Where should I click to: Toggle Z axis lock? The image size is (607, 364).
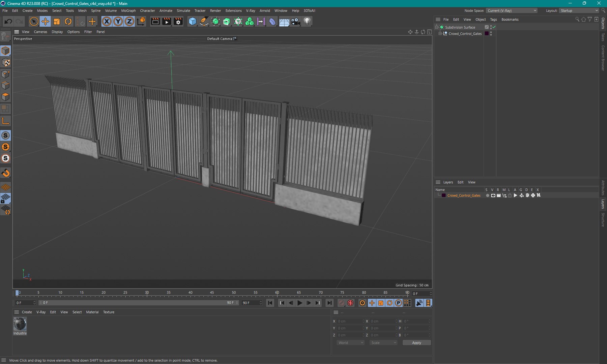[x=129, y=22]
